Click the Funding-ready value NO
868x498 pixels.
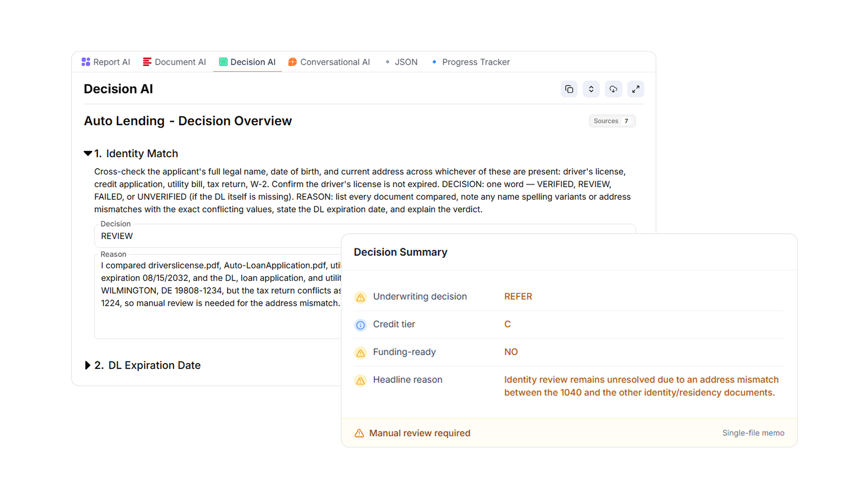pos(511,352)
